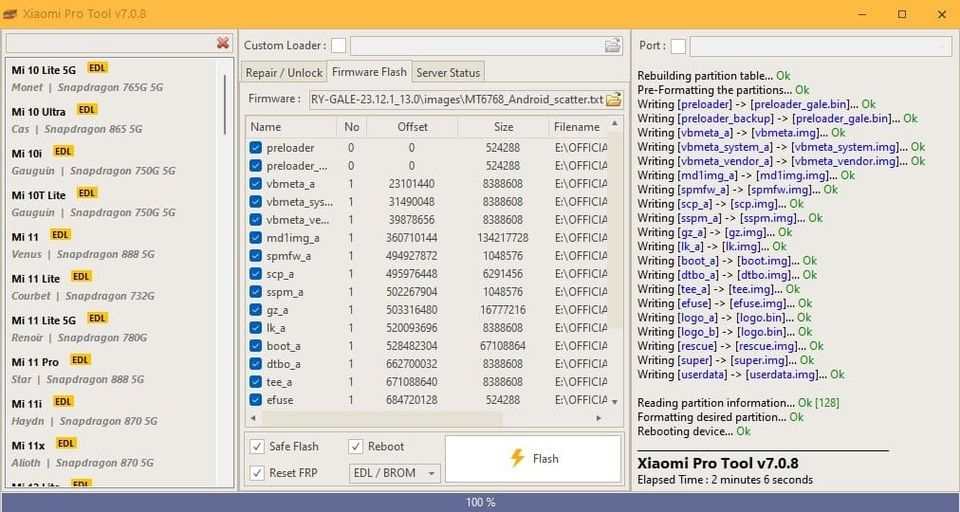Switch to the Firmware Flash tab
960x512 pixels.
tap(369, 72)
